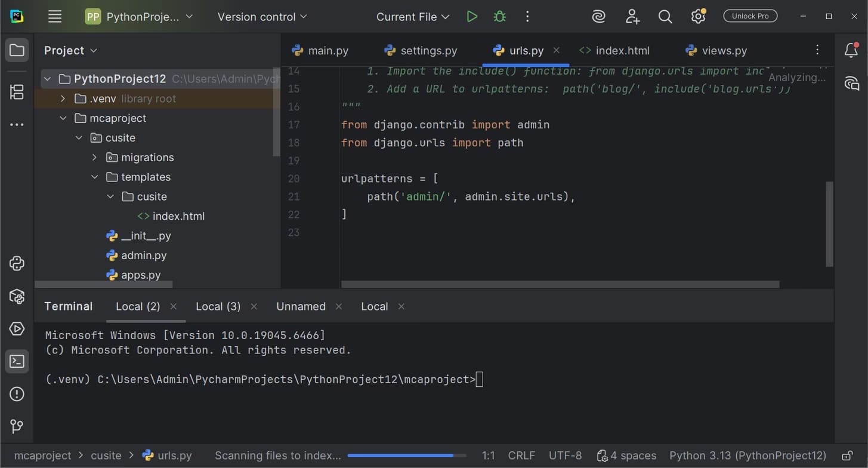Open the Current File run configuration dropdown

(413, 16)
